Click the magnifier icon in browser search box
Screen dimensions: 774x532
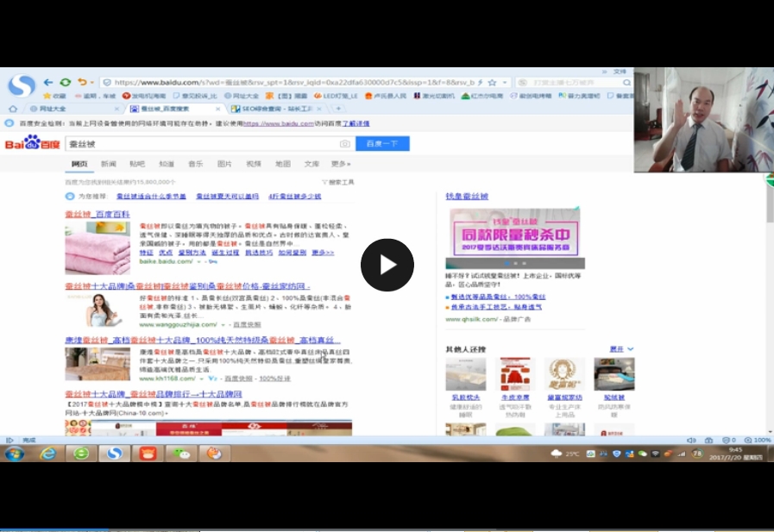626,82
